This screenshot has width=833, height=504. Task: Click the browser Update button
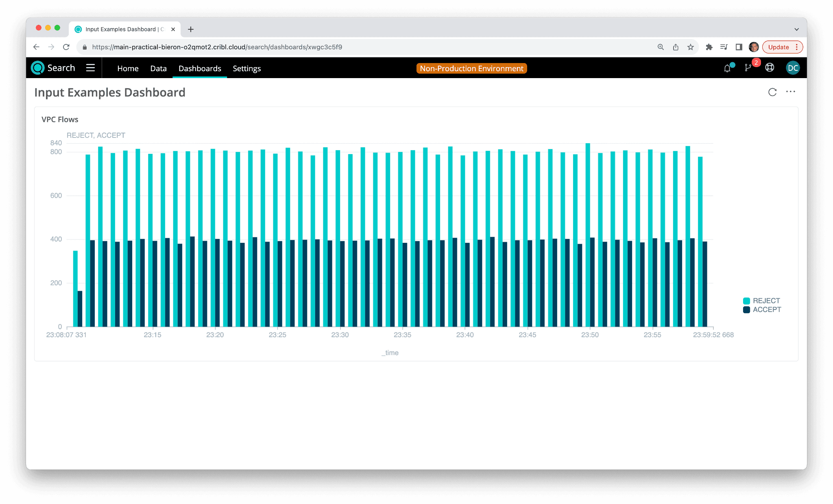click(x=778, y=47)
